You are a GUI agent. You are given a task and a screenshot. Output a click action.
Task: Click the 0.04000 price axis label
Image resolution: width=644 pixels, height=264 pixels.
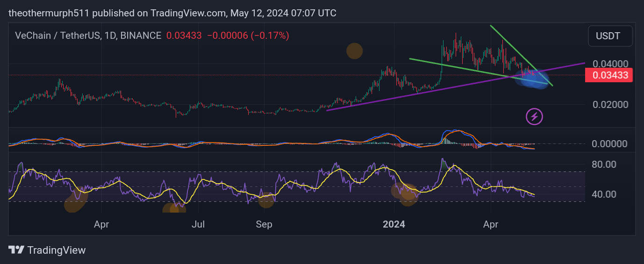tap(610, 64)
